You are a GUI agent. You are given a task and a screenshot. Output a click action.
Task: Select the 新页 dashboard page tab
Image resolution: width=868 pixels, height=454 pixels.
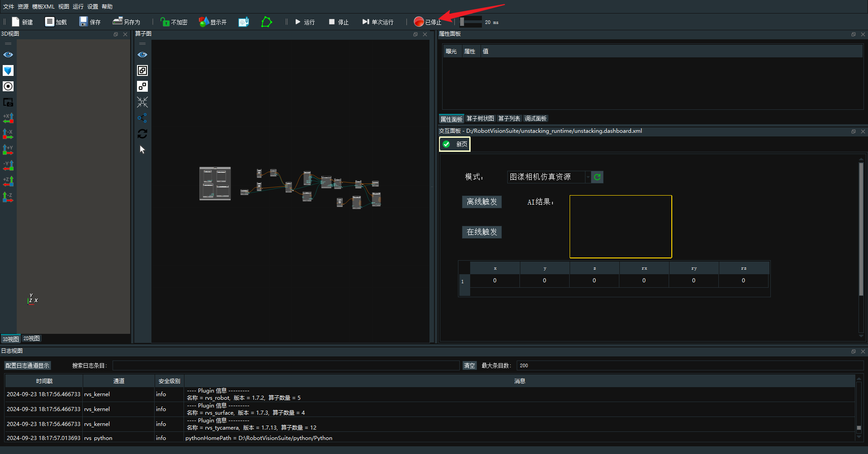455,144
